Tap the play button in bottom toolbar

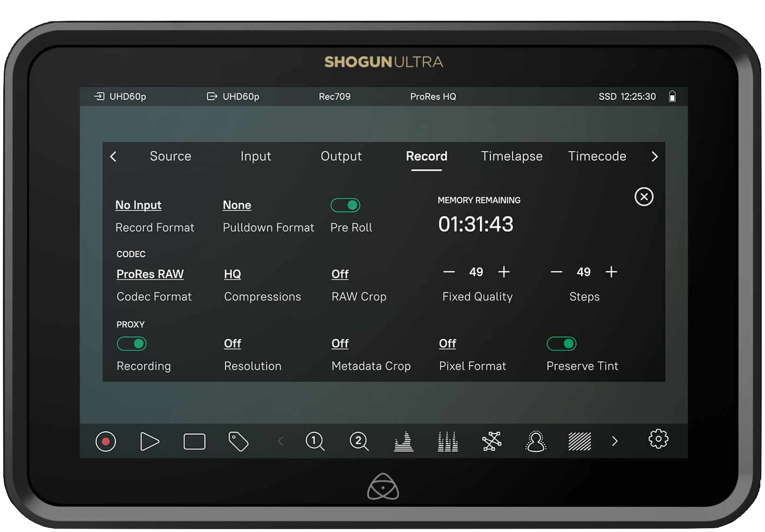tap(149, 441)
